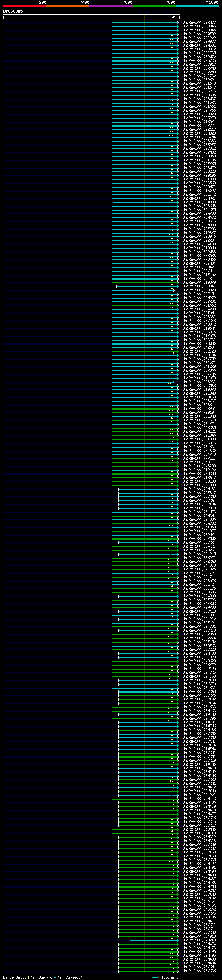Select hit label UniRef100_Q5JLS6

tap(199, 589)
